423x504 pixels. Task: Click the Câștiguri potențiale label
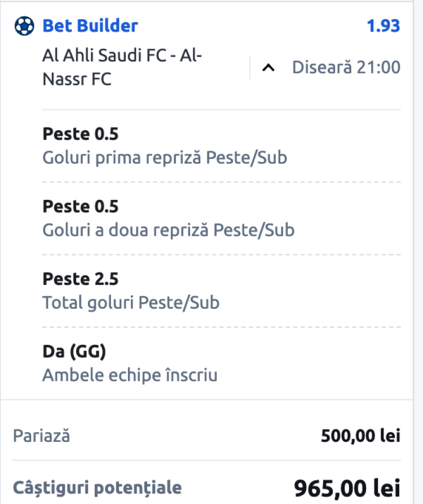[x=97, y=487]
